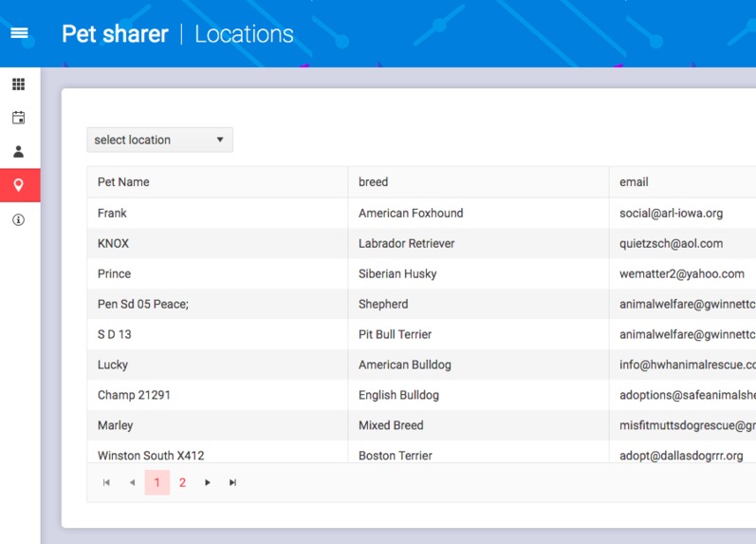756x544 pixels.
Task: Go to the first page with the pager icon
Action: tap(106, 482)
